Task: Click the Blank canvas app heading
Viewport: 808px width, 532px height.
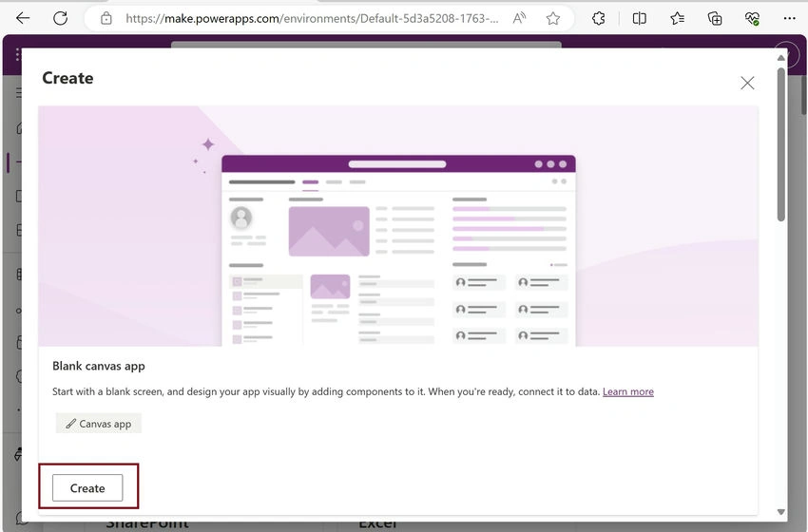Action: [99, 366]
